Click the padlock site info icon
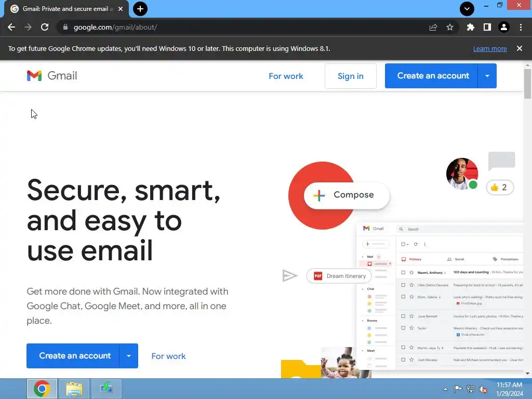Screen dimensions: 532x399 pos(65,27)
